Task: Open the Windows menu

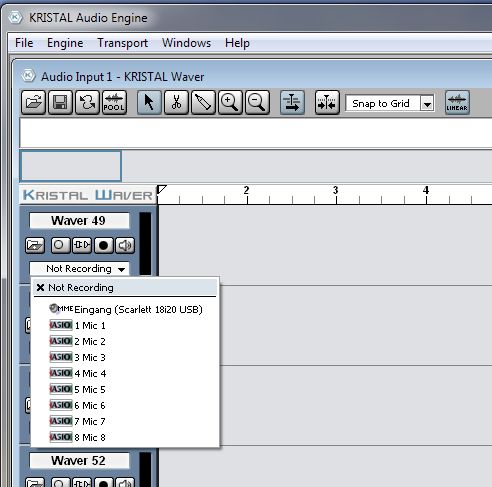Action: [x=186, y=43]
